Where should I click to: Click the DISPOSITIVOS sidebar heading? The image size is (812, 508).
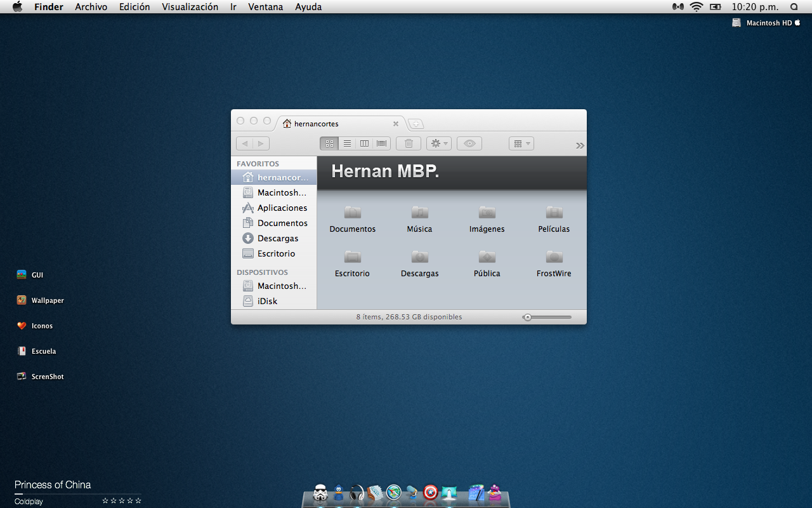point(262,272)
